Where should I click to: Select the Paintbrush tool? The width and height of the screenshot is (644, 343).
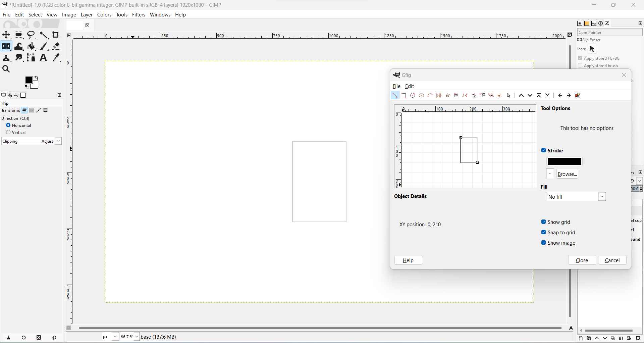(x=44, y=46)
